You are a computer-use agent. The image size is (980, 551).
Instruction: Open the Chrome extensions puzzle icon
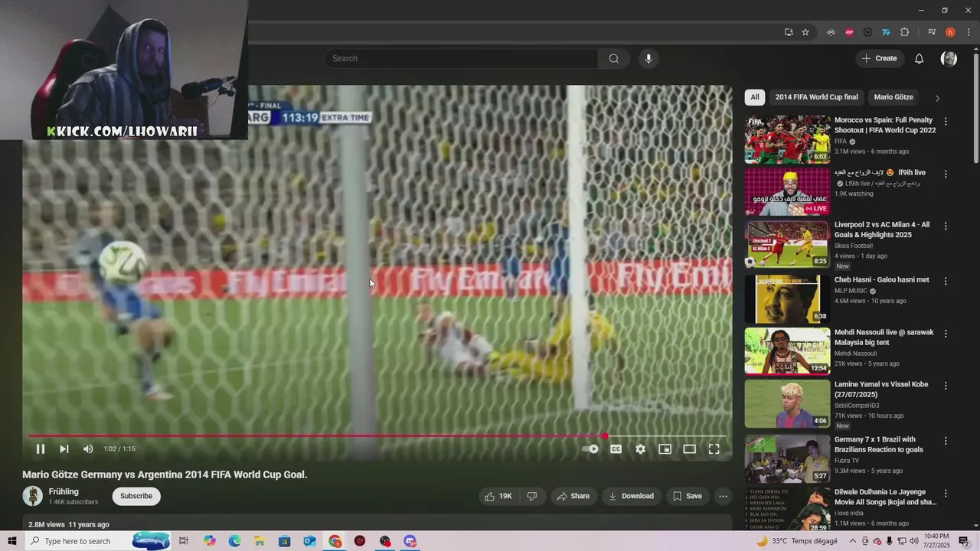point(904,32)
